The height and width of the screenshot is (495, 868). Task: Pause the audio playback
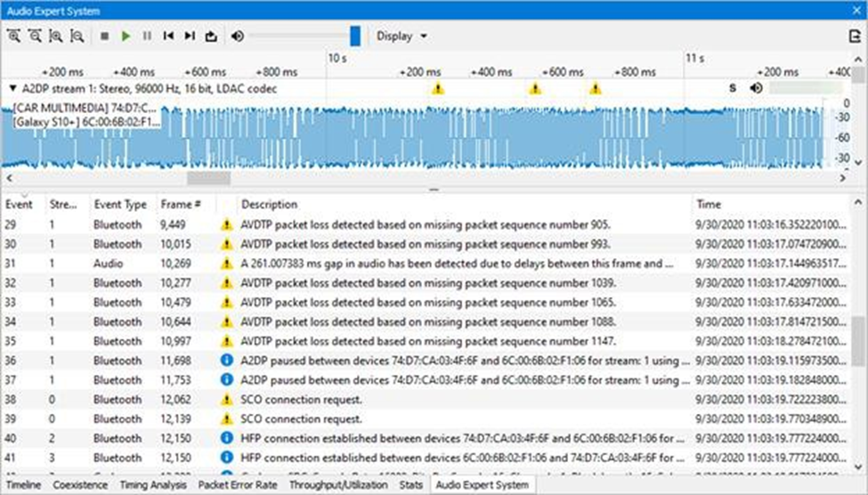pos(147,36)
